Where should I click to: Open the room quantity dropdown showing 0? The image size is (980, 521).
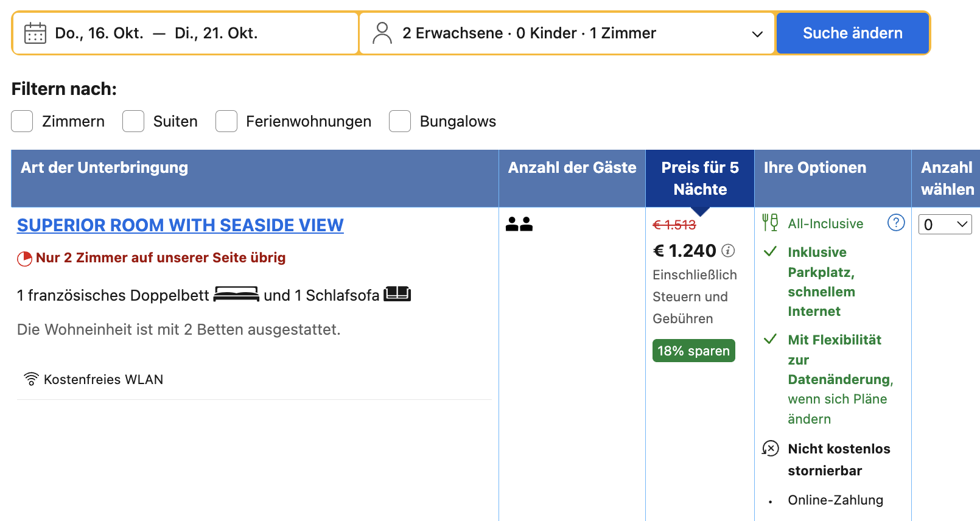tap(945, 225)
